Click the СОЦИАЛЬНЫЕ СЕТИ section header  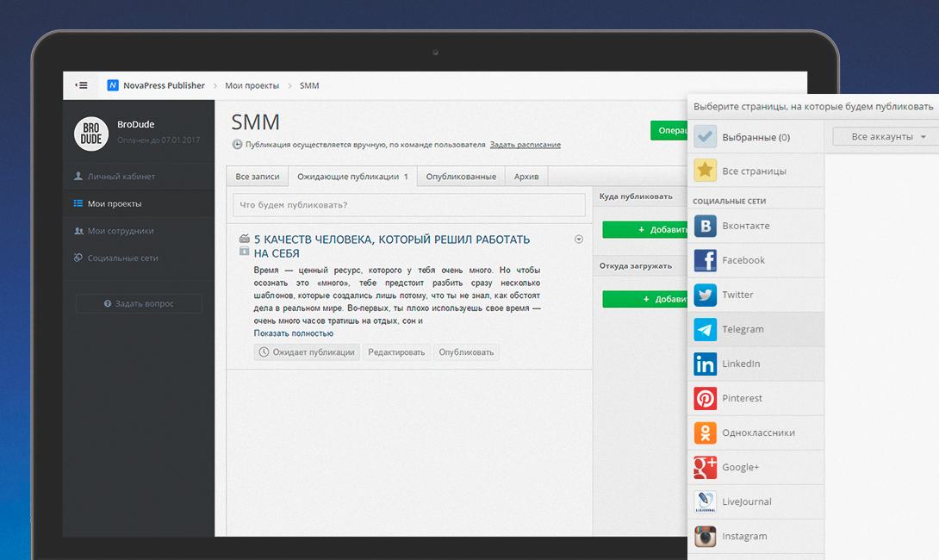pos(730,202)
